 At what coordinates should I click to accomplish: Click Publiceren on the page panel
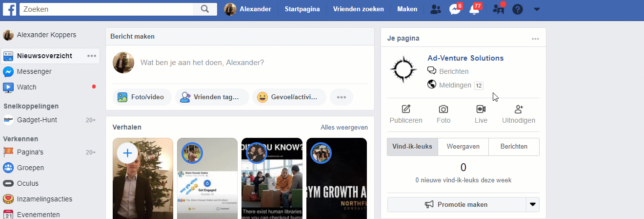(406, 114)
